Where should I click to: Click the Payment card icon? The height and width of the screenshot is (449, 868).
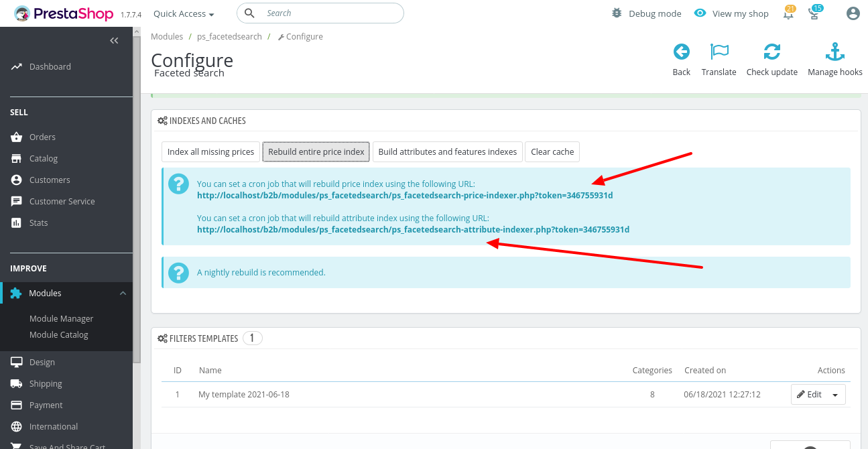(16, 405)
